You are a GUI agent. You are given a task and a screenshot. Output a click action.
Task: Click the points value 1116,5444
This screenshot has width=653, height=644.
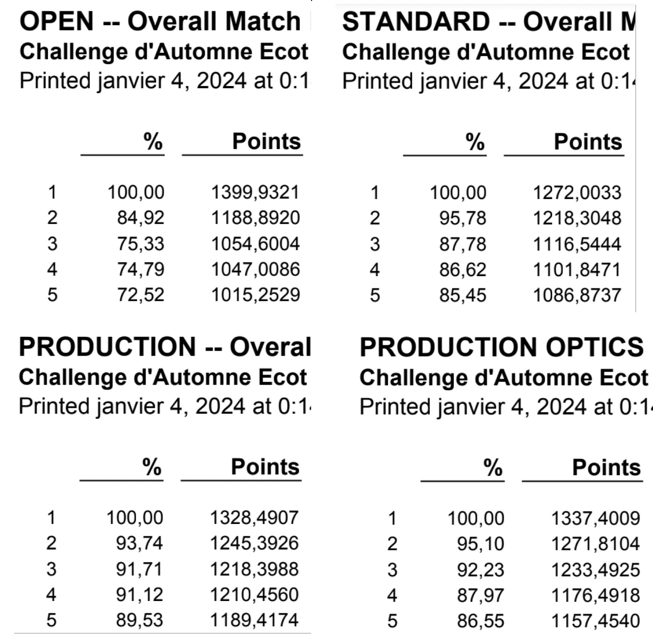tap(577, 244)
